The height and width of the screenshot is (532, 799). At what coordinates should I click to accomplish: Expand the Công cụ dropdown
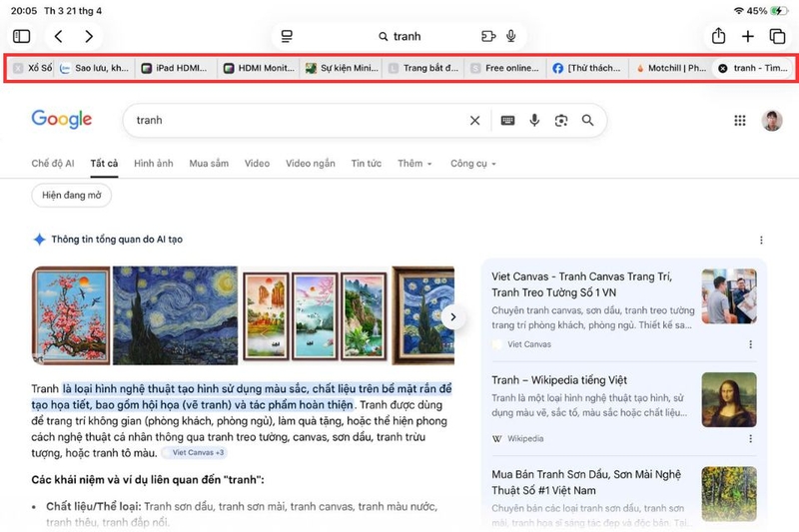[x=472, y=164]
